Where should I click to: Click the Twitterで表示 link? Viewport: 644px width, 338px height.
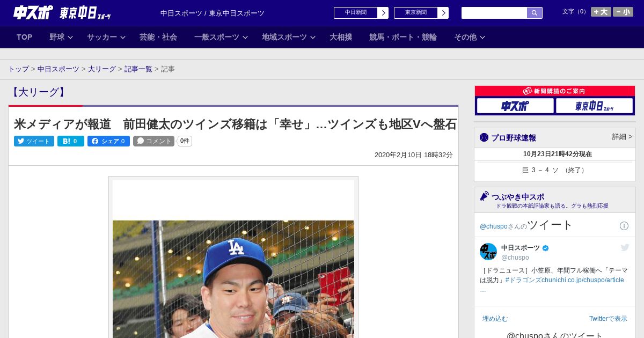pyautogui.click(x=608, y=319)
